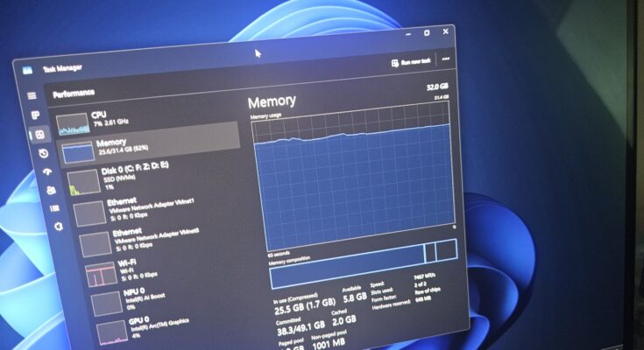Open the Startup apps page icon
644x350 pixels.
pos(47,171)
